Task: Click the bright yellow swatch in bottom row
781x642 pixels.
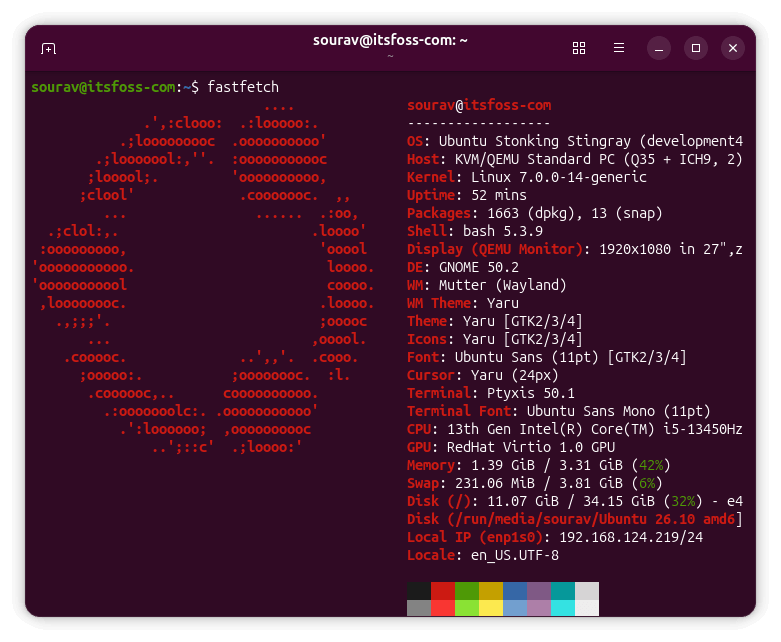Action: (x=491, y=608)
